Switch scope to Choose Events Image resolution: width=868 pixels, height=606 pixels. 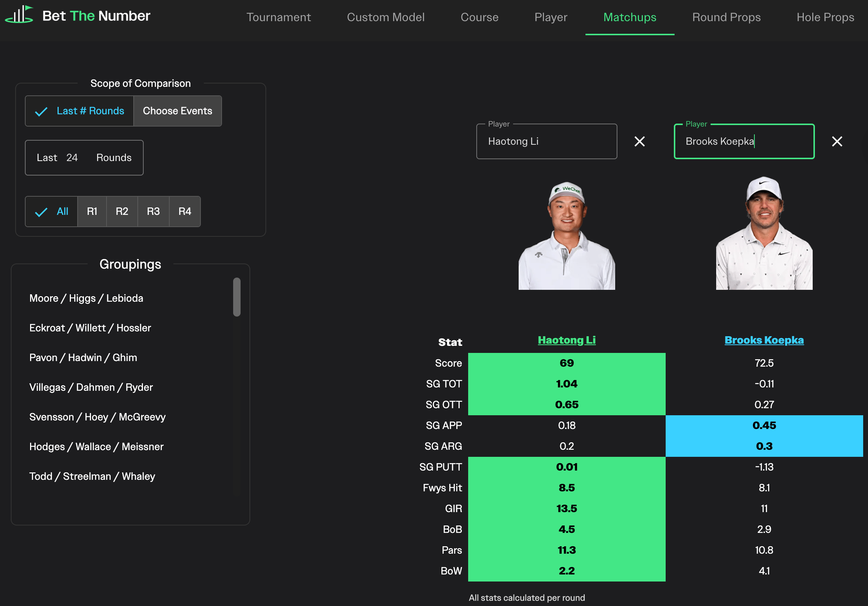(x=177, y=111)
